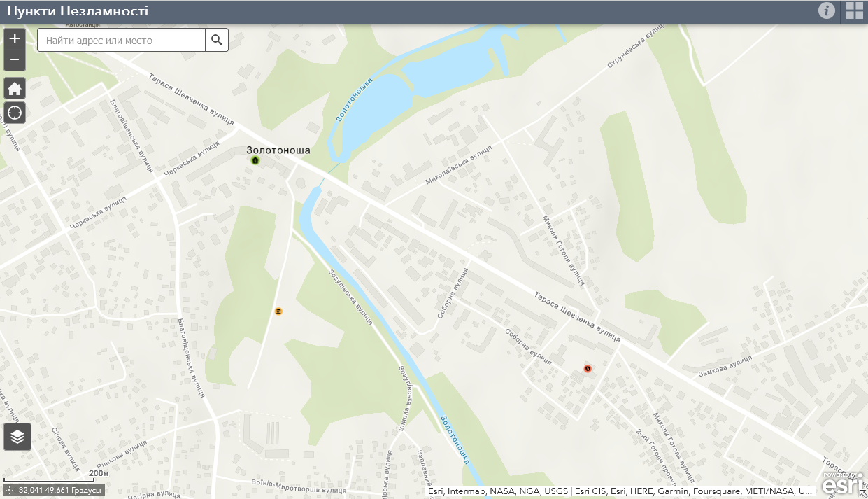
Task: Click the coordinates readout 32,041 49,661 Градусы
Action: pyautogui.click(x=60, y=491)
